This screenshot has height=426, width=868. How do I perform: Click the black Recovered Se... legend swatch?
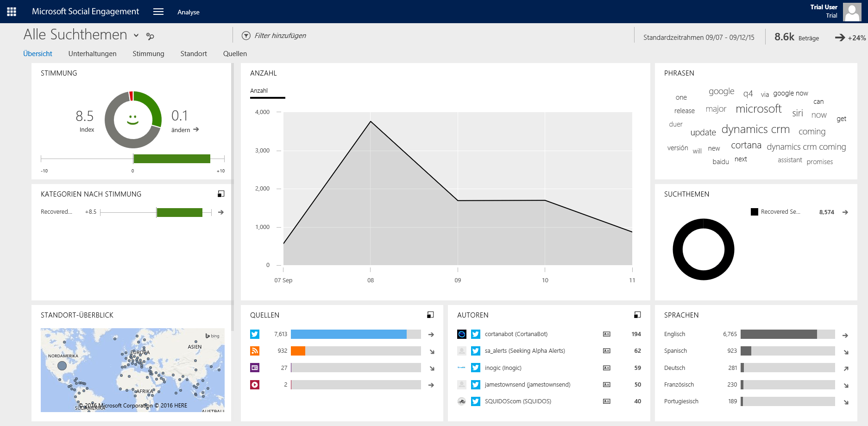(755, 212)
